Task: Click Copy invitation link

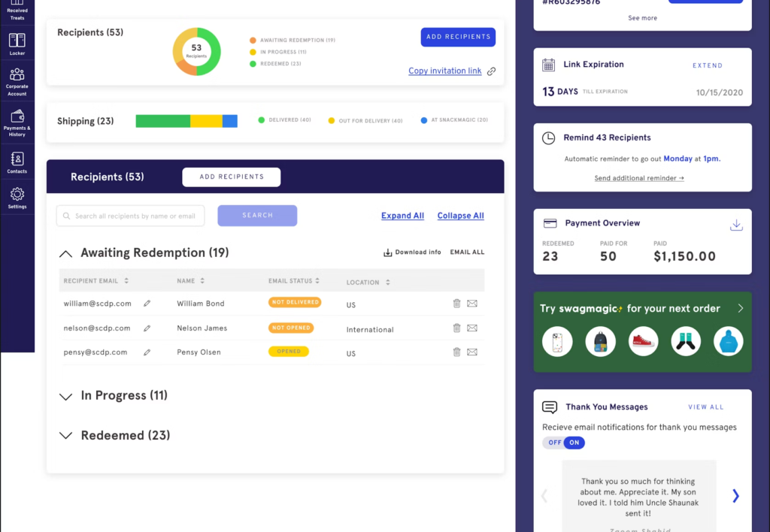Action: tap(444, 71)
